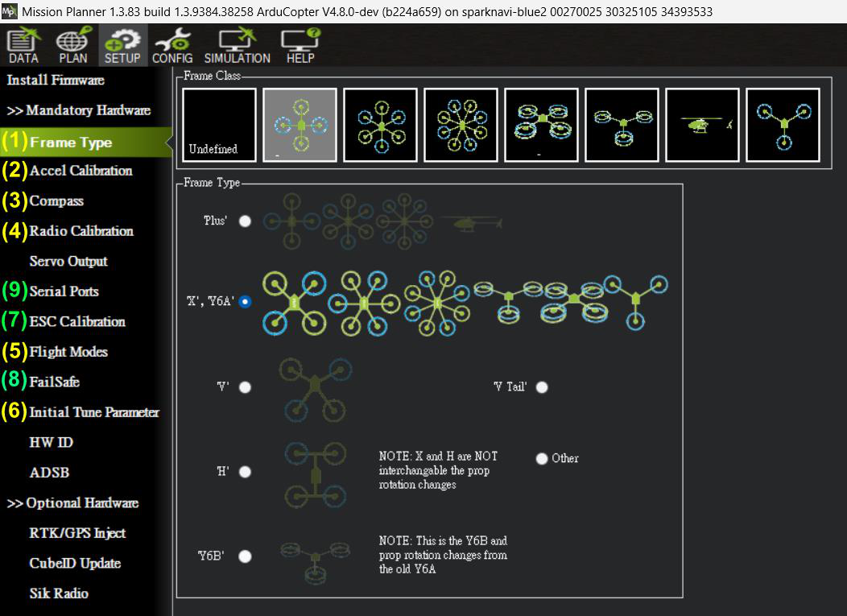Choose the 'Y6B' radio button
Viewport: 847px width, 616px height.
246,556
